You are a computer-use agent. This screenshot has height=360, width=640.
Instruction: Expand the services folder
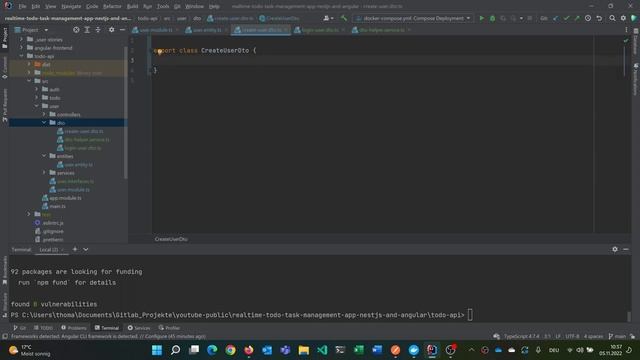point(44,173)
